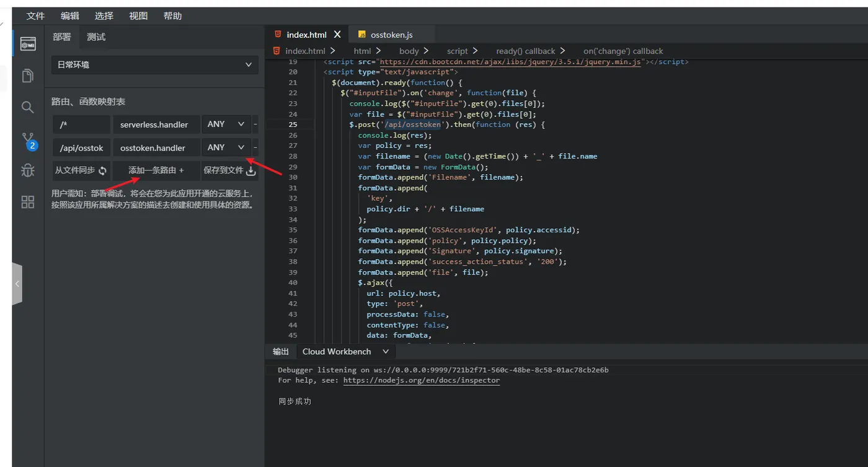Viewport: 868px width, 467px height.
Task: Click 保存到文件 save button
Action: (x=229, y=170)
